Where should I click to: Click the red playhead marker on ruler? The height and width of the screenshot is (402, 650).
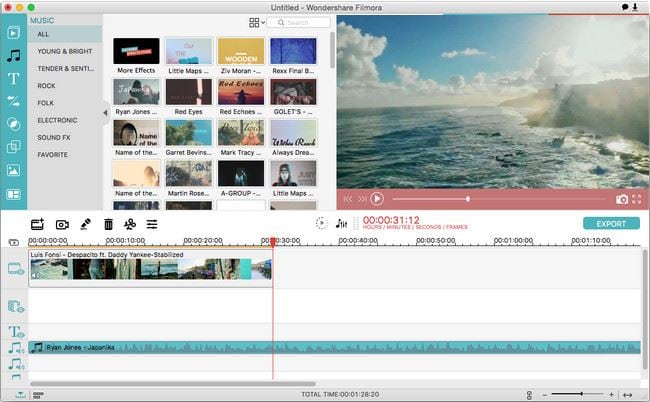tap(273, 242)
